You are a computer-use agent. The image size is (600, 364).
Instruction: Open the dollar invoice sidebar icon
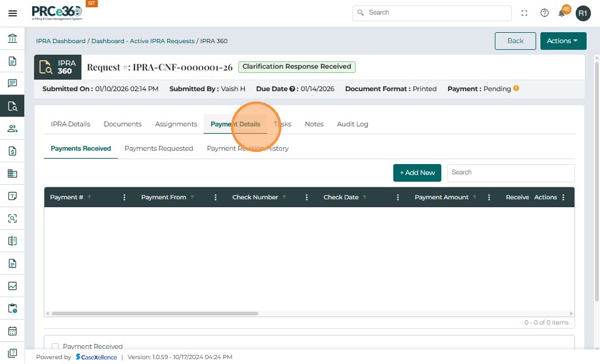pyautogui.click(x=12, y=151)
